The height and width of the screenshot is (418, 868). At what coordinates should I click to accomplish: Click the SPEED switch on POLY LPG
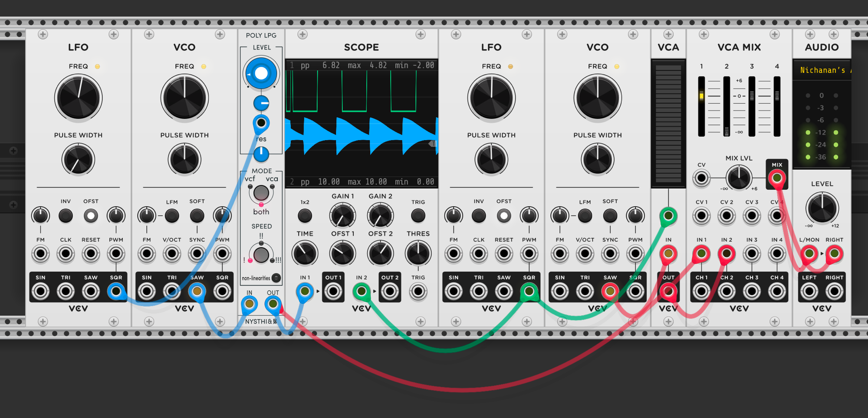pyautogui.click(x=261, y=255)
